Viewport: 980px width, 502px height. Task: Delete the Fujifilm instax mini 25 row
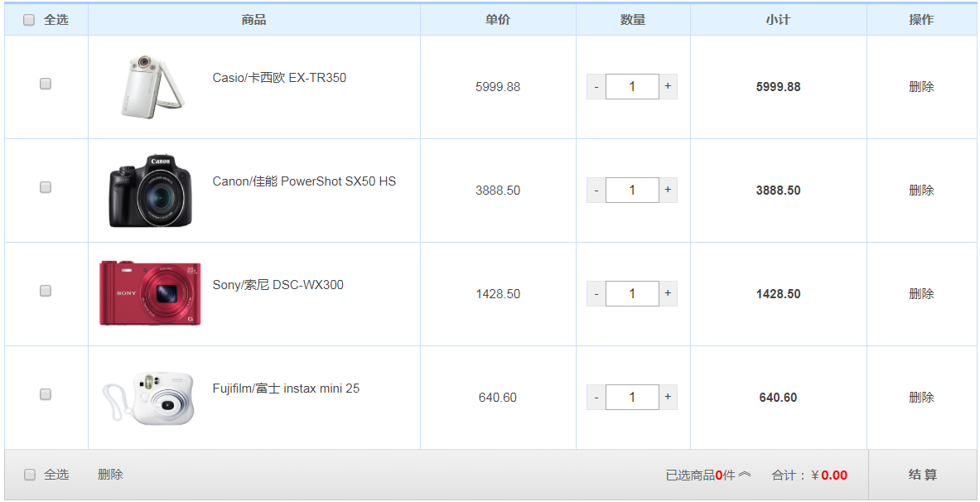point(921,398)
